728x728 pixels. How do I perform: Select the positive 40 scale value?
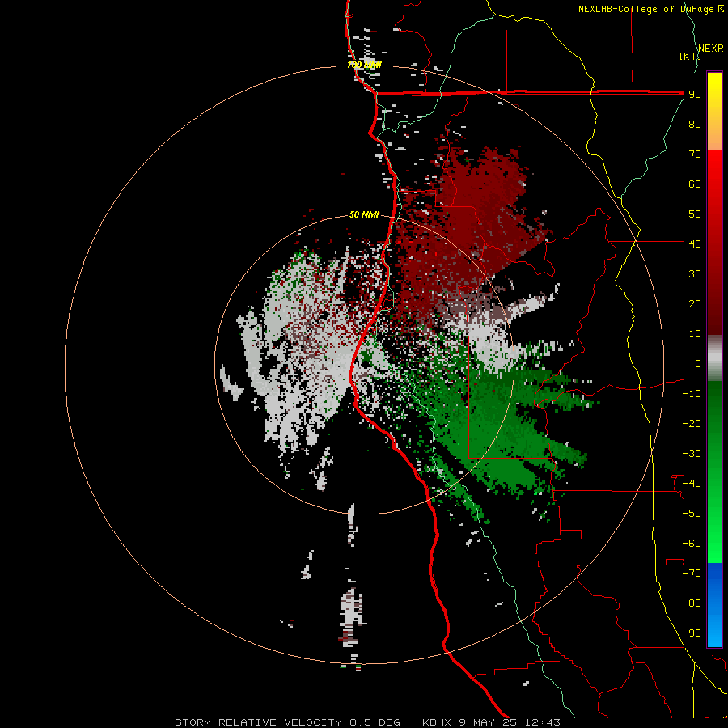[x=695, y=243]
